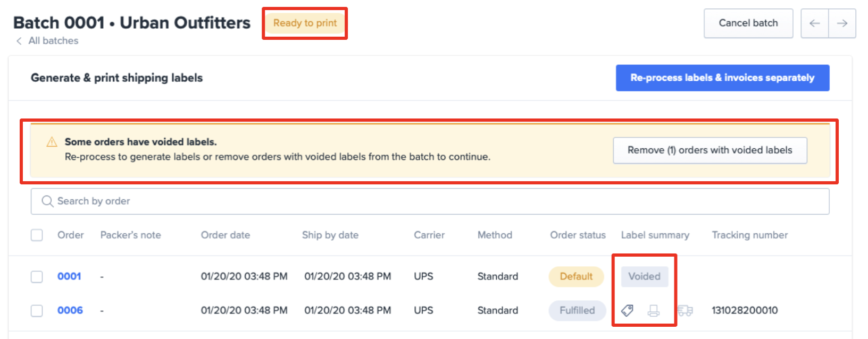Click the ship by date of order 0001
This screenshot has width=868, height=339.
pos(348,276)
